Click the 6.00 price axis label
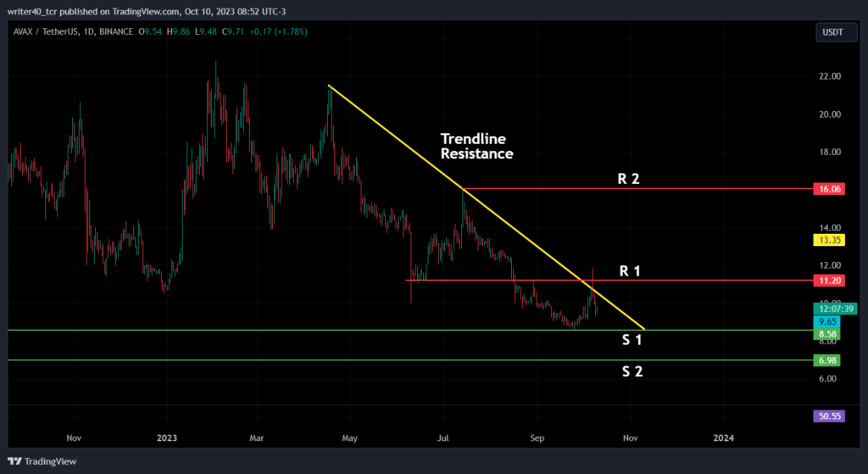The height and width of the screenshot is (474, 868). coord(827,379)
